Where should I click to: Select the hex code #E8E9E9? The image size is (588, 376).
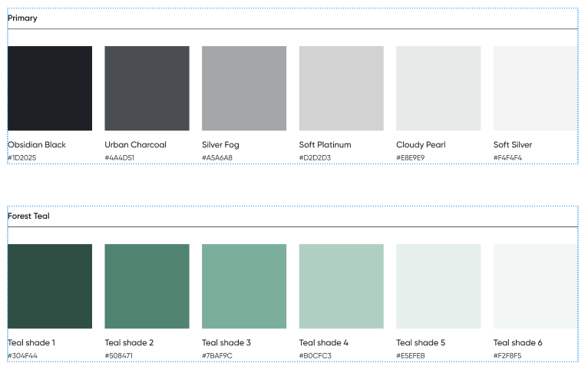coord(410,158)
